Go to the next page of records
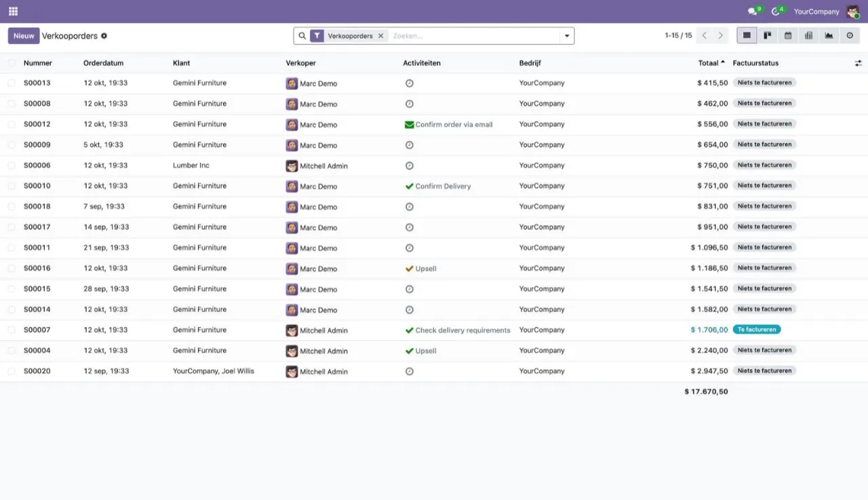The height and width of the screenshot is (500, 868). (x=721, y=36)
